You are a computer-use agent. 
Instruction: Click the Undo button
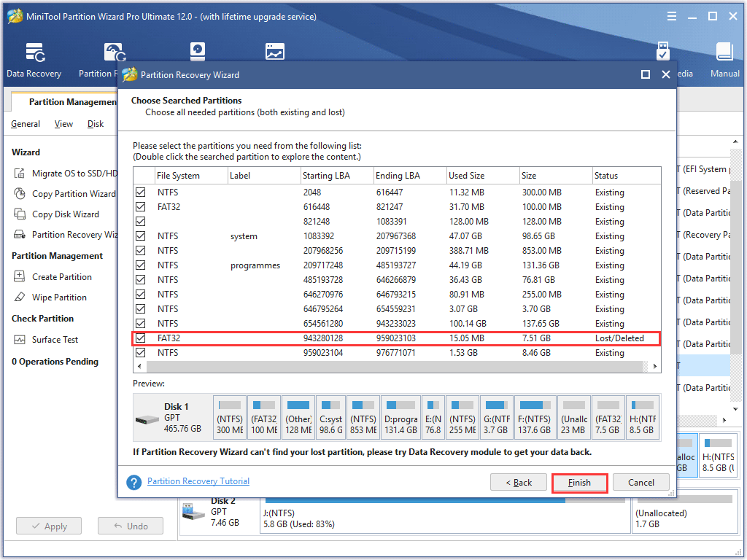coord(131,526)
